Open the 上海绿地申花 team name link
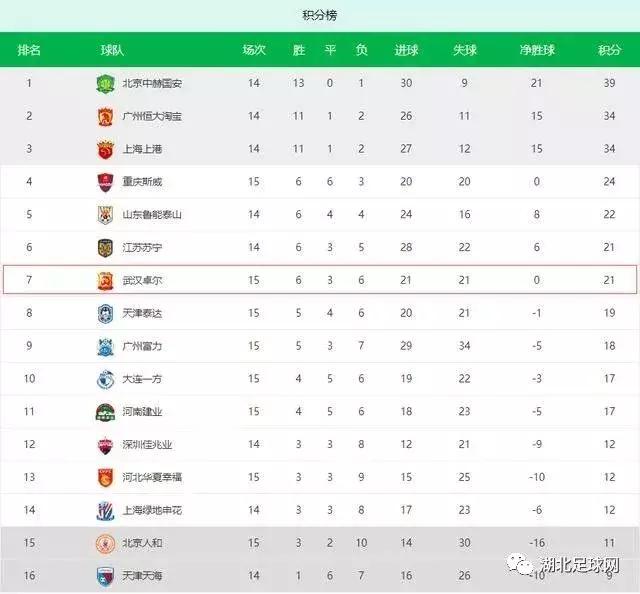The height and width of the screenshot is (594, 640). (151, 510)
